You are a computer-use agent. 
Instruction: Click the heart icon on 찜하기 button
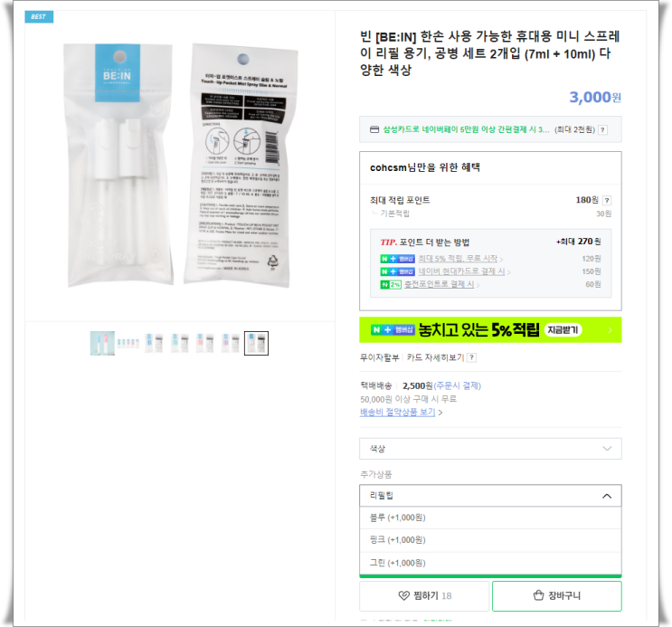point(403,595)
